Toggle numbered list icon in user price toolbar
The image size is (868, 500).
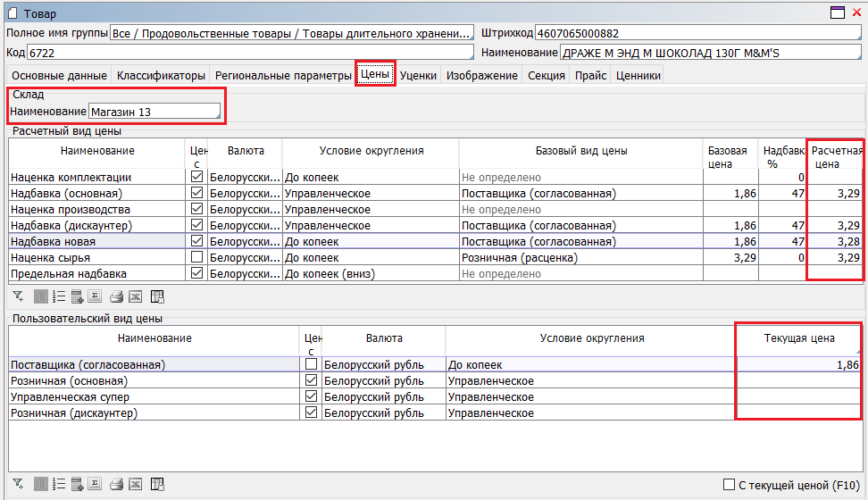coord(58,484)
